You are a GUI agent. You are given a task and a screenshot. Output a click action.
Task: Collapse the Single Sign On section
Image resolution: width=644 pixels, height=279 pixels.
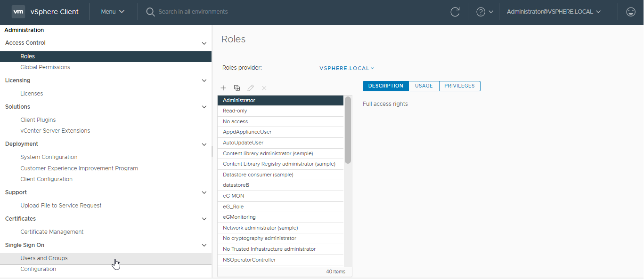click(204, 245)
